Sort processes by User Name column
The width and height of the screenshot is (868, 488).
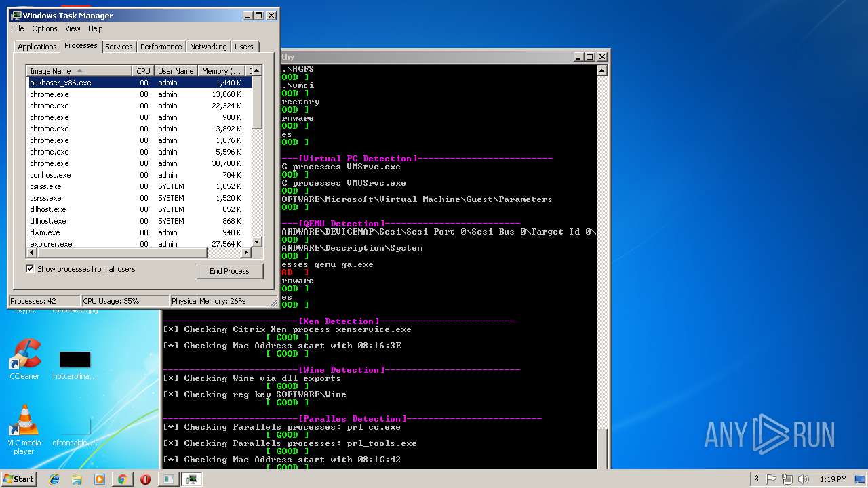176,71
